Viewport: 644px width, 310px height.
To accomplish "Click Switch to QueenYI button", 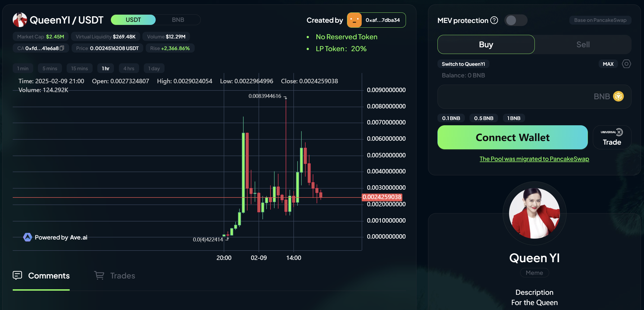I will pos(463,64).
